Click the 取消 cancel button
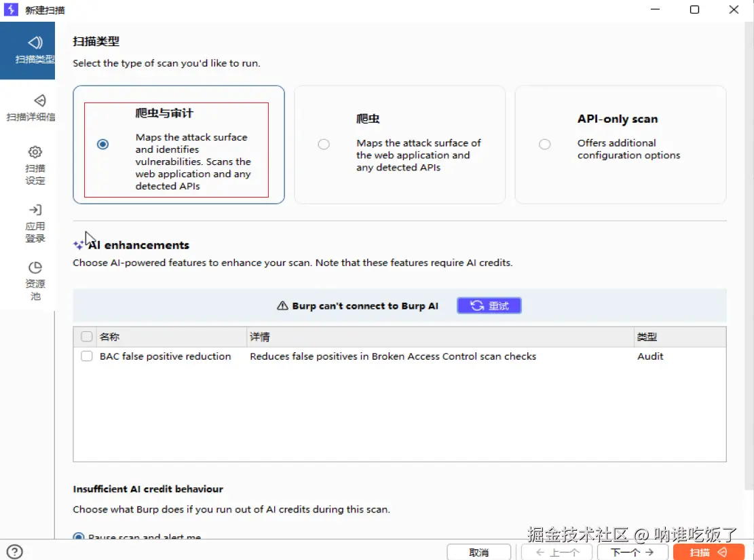754x560 pixels. click(478, 553)
